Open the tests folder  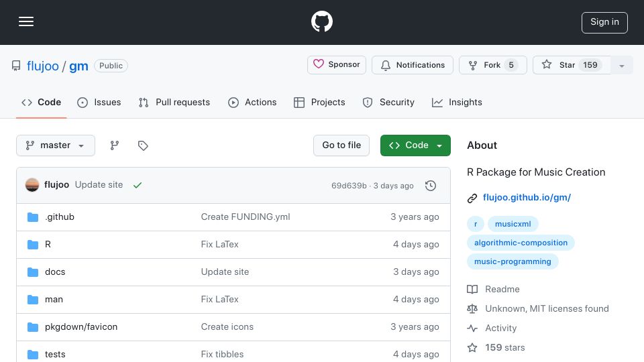pos(55,354)
